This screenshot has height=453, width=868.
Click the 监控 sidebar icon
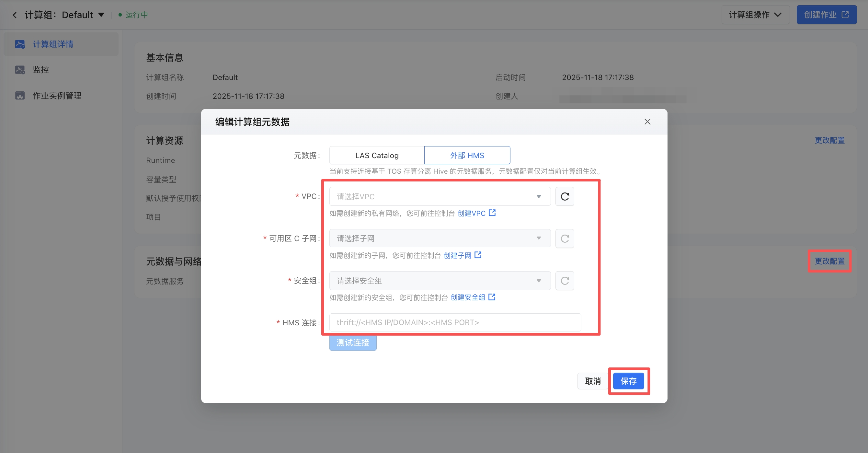[x=20, y=70]
